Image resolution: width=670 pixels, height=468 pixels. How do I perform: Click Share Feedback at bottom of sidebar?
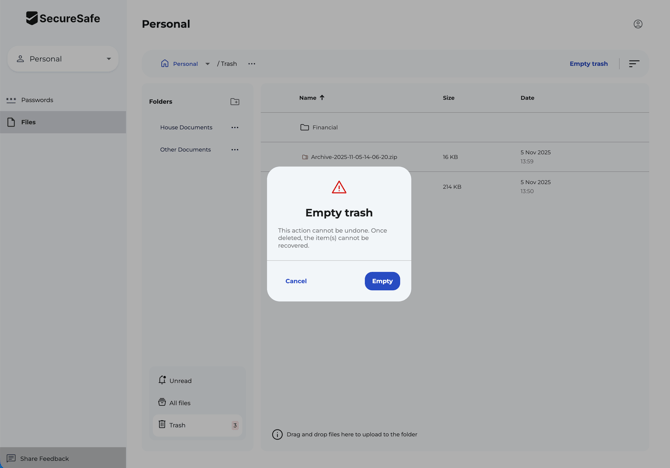44,459
